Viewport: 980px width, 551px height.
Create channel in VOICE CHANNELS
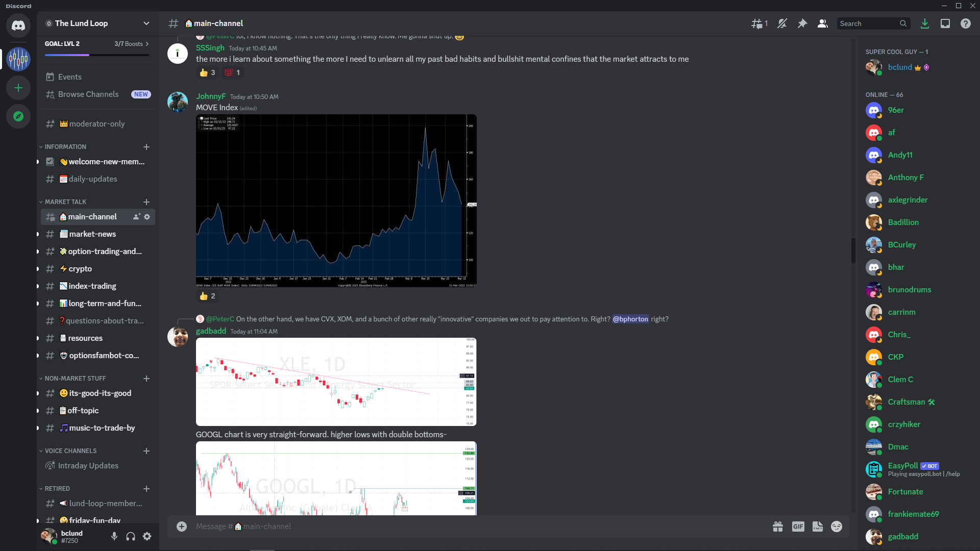coord(146,451)
